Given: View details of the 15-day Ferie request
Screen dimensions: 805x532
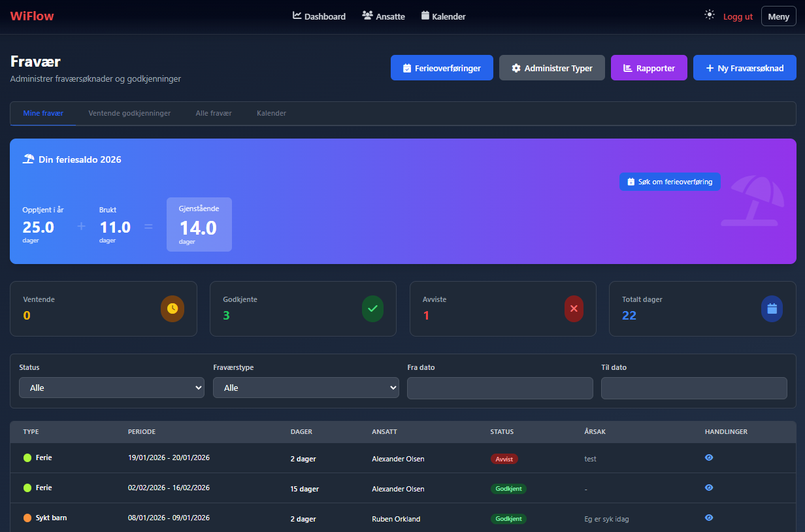Looking at the screenshot, I should 709,488.
